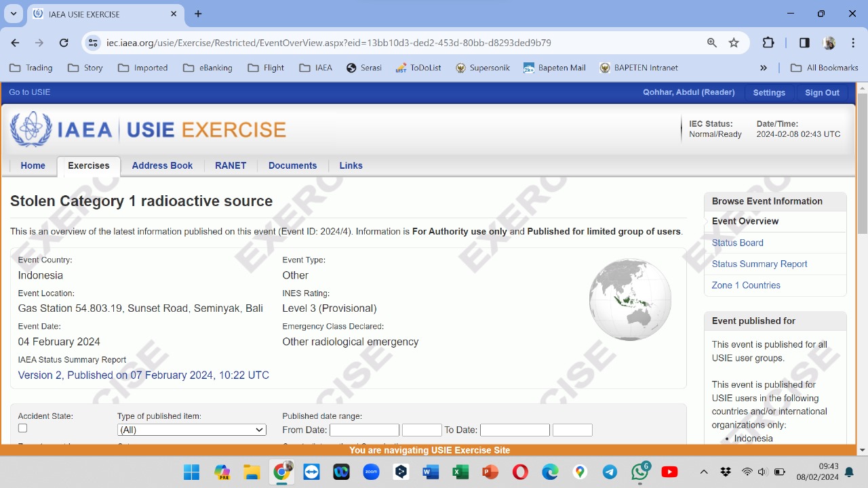Switch to the Documents tab

coord(292,165)
